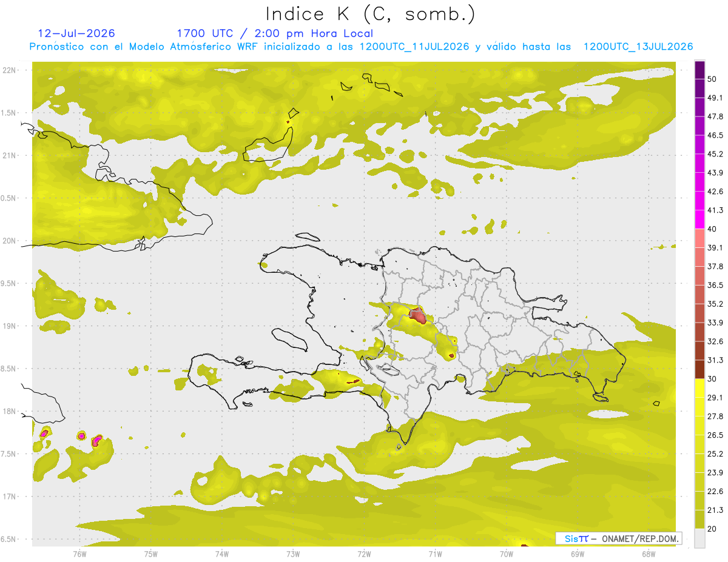Click the "21N" latitude label

[10, 155]
